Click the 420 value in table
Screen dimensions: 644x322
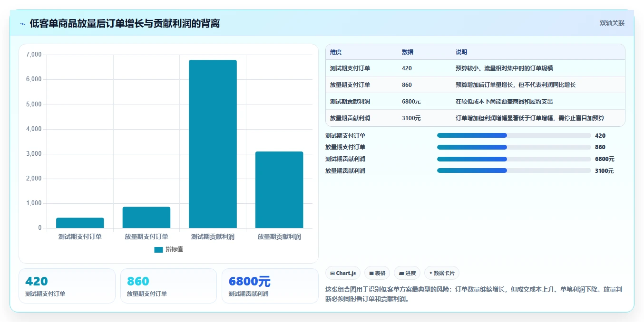pos(407,68)
